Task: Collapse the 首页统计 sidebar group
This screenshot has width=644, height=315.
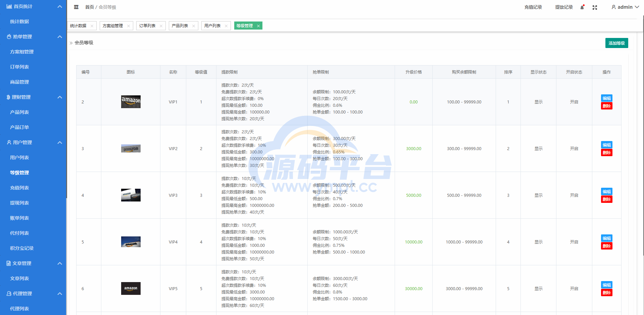Action: click(x=60, y=6)
